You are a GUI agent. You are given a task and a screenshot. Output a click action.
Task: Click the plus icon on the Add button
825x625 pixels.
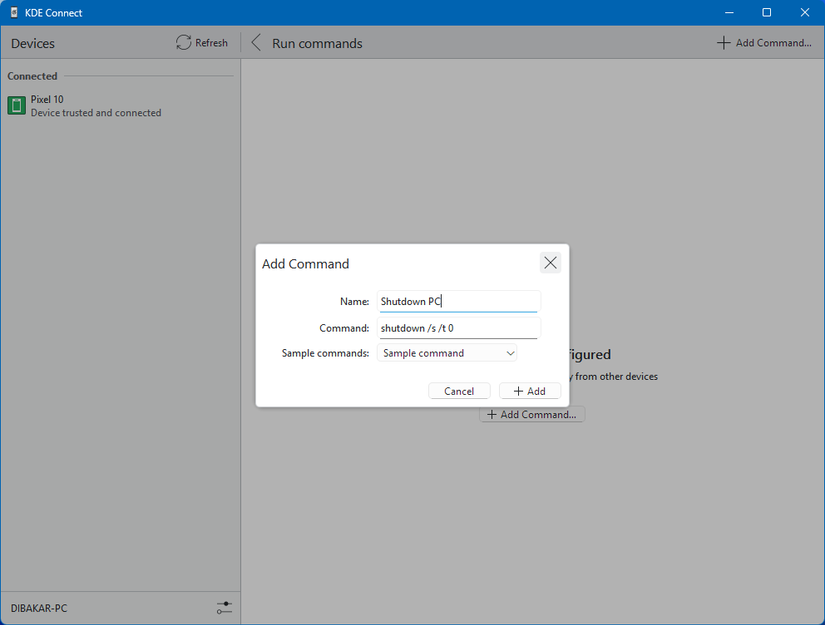517,390
